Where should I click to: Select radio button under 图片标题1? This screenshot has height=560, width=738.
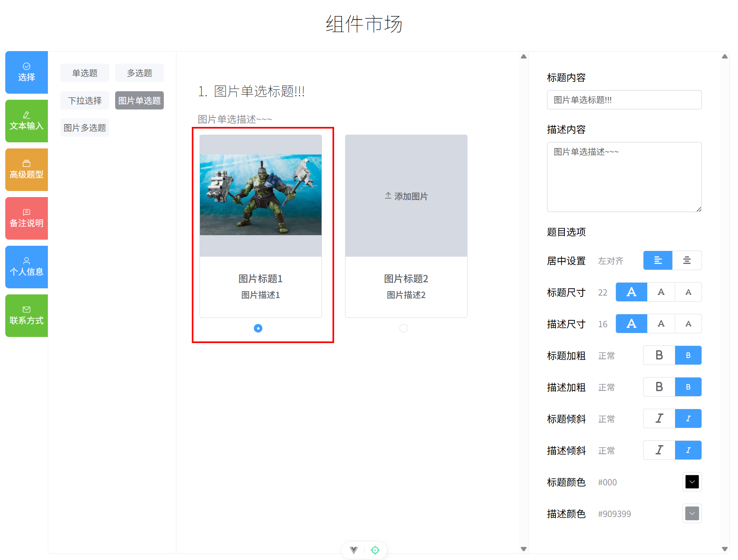tap(258, 328)
